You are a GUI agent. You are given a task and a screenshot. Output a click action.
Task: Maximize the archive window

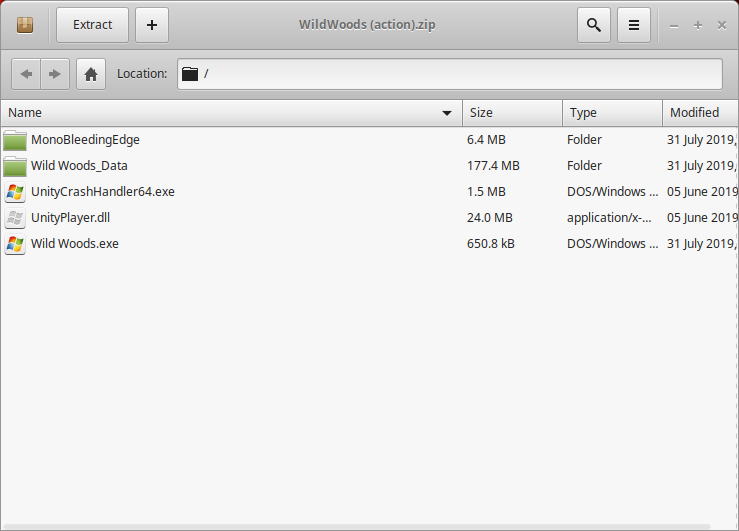pyautogui.click(x=698, y=25)
